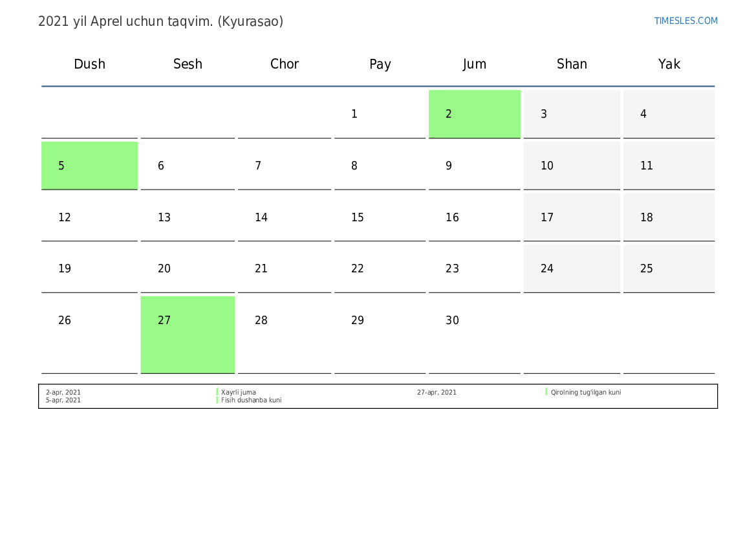Click date 8 in the calendar
The width and height of the screenshot is (756, 535).
380,166
